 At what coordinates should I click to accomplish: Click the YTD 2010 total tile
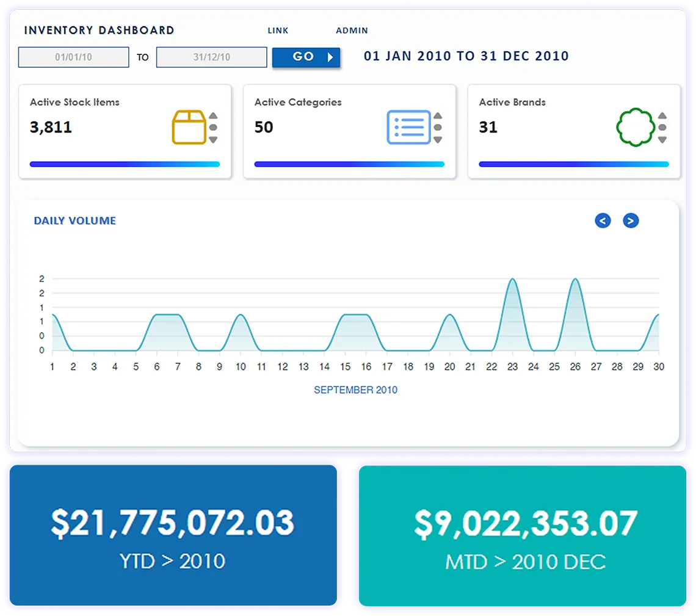[x=173, y=535]
